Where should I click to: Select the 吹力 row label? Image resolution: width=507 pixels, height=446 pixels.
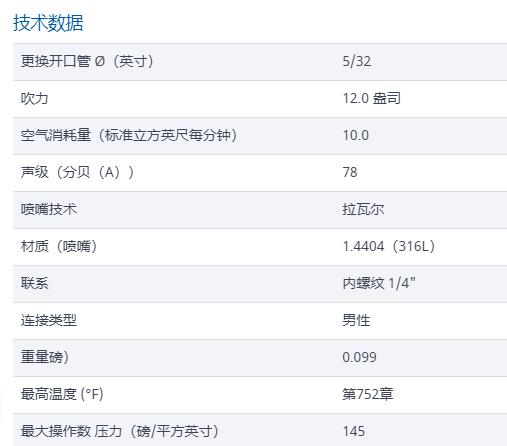(34, 98)
